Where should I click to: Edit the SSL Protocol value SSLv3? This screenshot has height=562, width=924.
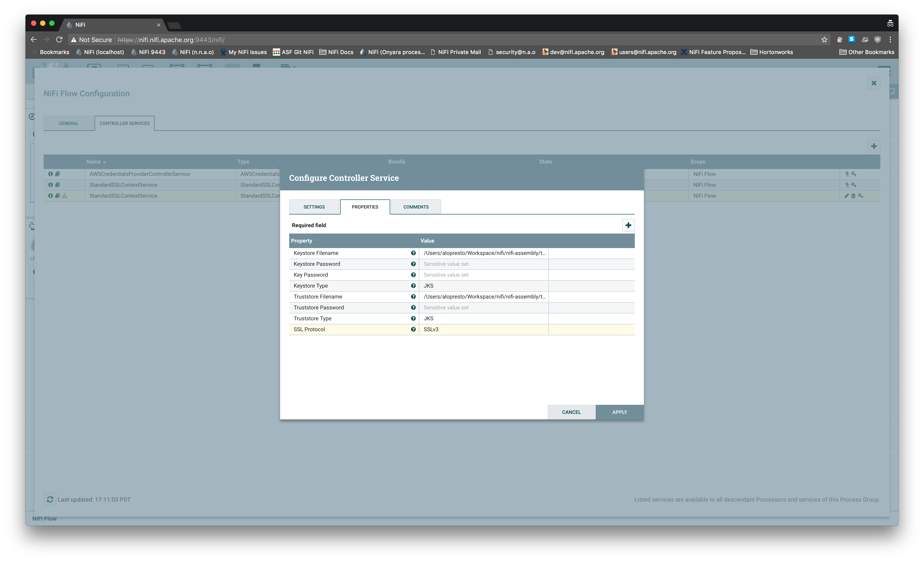483,329
